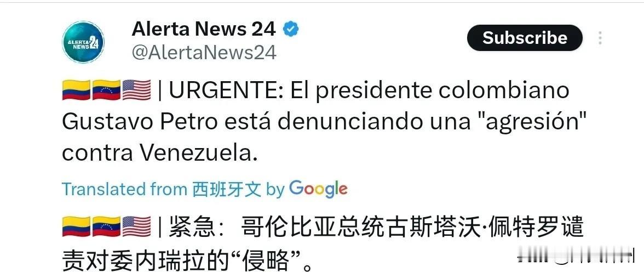The height and width of the screenshot is (272, 644).
Task: Click the Colombian flag emoji before 紧急
Action: [x=76, y=227]
